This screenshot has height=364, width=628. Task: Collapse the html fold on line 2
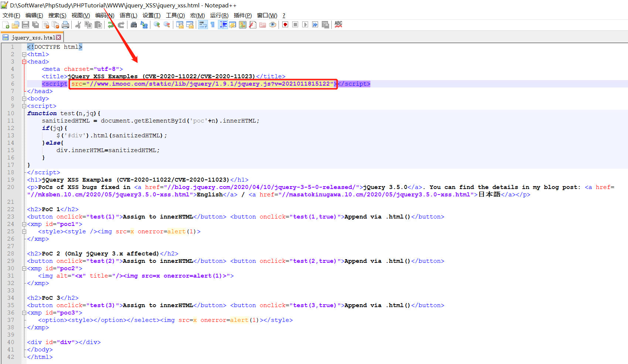point(24,55)
